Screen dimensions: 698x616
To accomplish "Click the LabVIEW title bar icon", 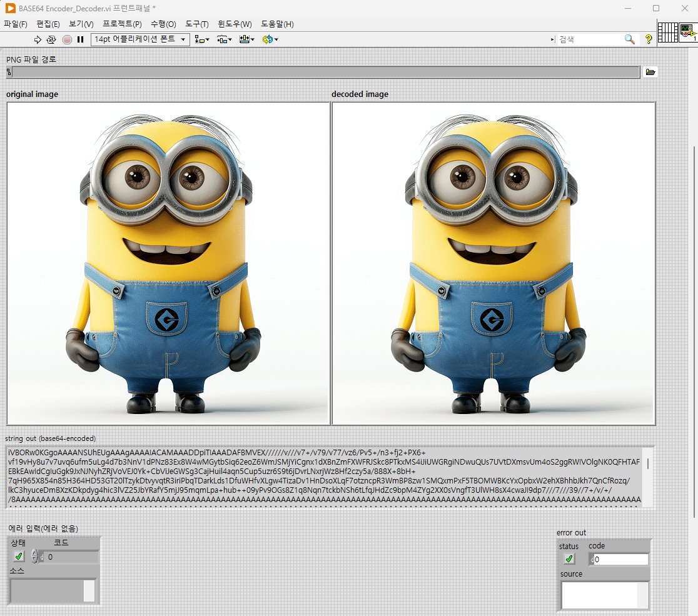I will (x=10, y=9).
